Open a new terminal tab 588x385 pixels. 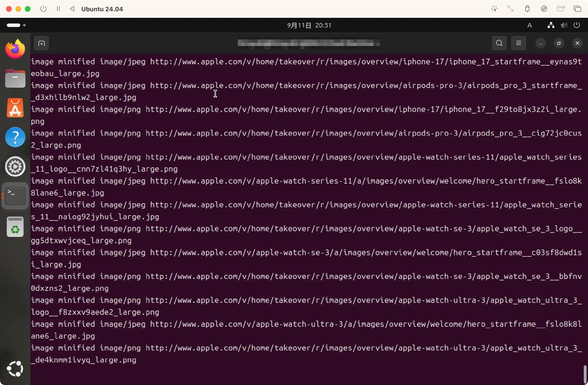pos(41,43)
